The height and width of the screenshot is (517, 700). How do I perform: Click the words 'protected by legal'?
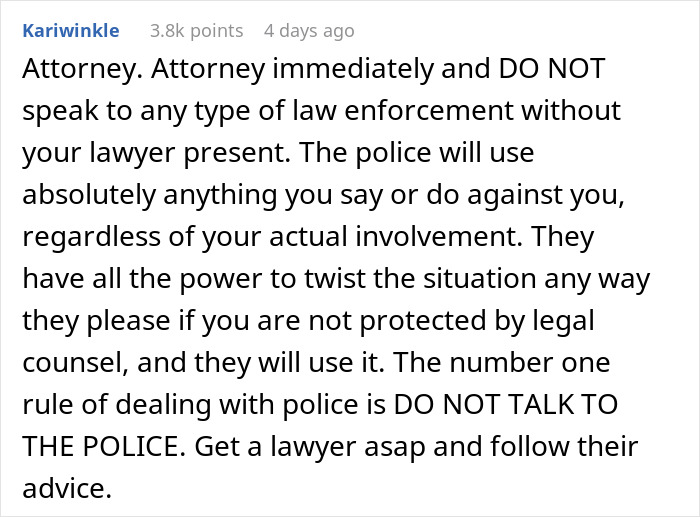(x=476, y=321)
